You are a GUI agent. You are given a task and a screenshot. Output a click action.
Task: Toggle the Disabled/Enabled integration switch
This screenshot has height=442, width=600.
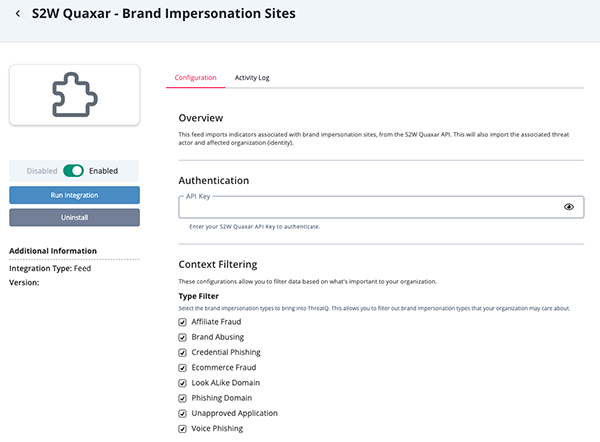(x=73, y=171)
